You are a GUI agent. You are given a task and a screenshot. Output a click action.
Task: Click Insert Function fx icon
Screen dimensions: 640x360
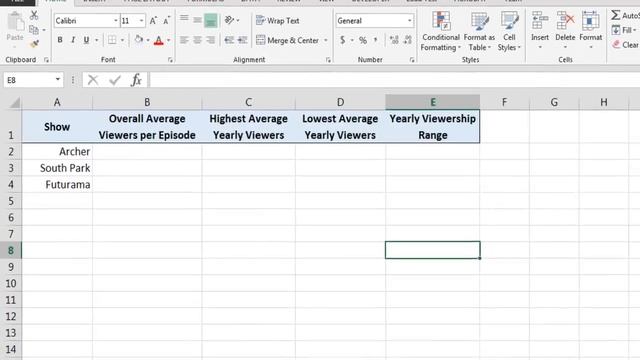point(136,80)
